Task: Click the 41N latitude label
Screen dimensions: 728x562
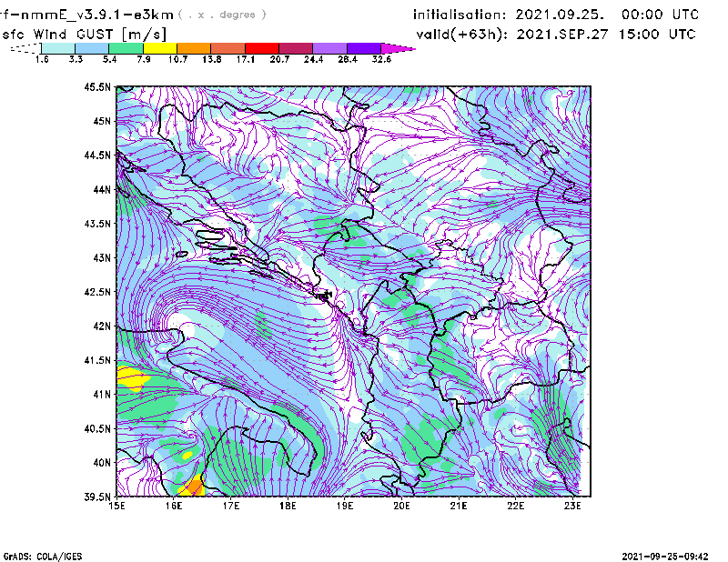Action: tap(102, 395)
